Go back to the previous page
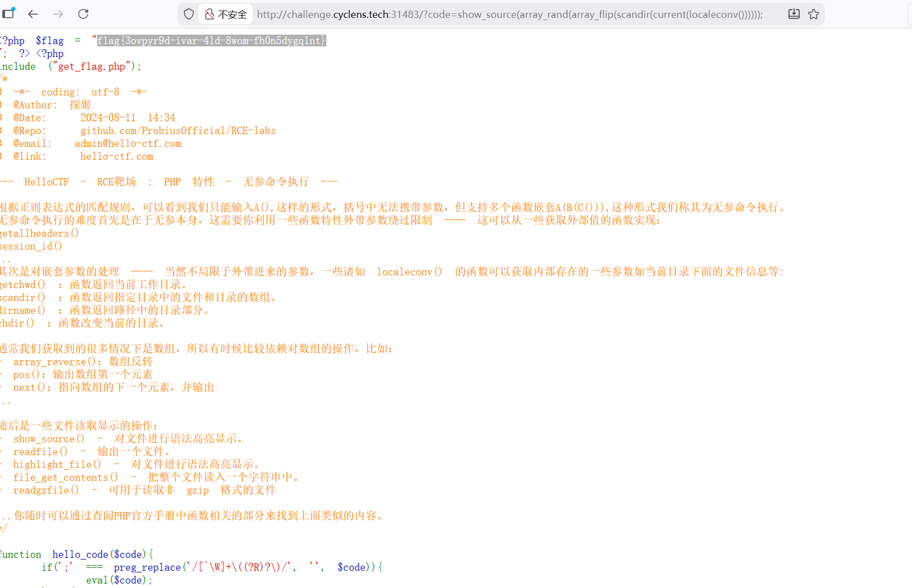Screen dimensions: 912x588 point(33,14)
